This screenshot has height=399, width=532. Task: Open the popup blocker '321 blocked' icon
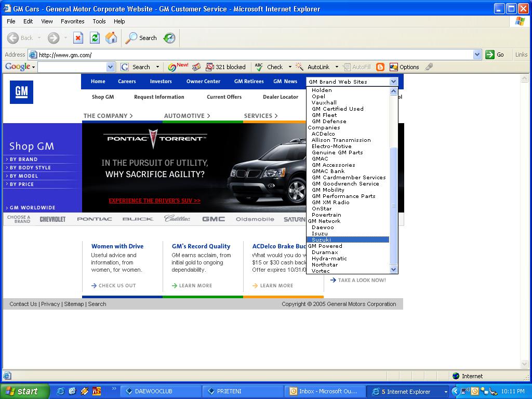coord(225,67)
